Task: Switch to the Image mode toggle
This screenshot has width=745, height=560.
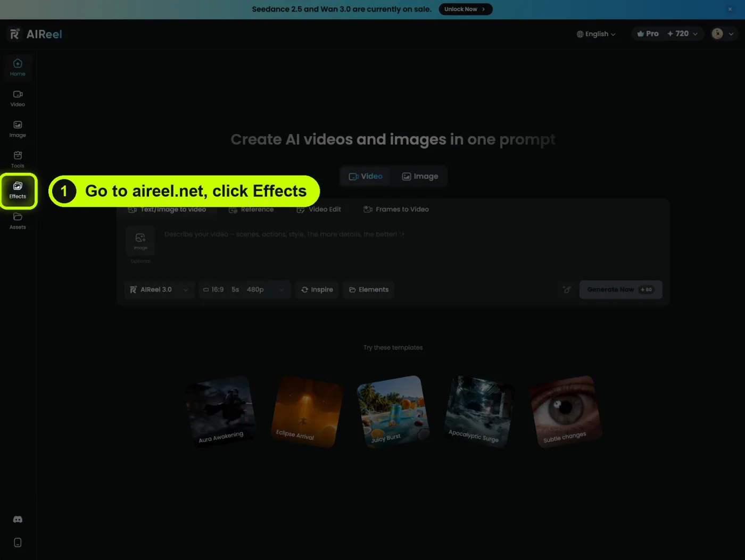Action: coord(420,176)
